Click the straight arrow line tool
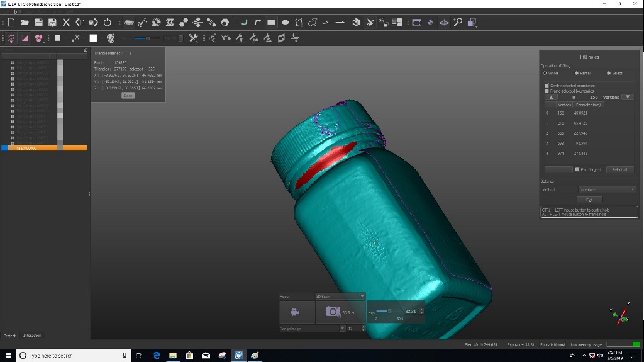Screen dimensions: 644x362 tap(340, 22)
